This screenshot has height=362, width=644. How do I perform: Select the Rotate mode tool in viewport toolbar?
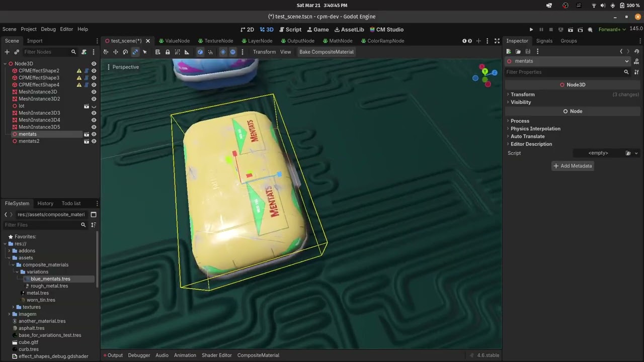click(x=125, y=52)
